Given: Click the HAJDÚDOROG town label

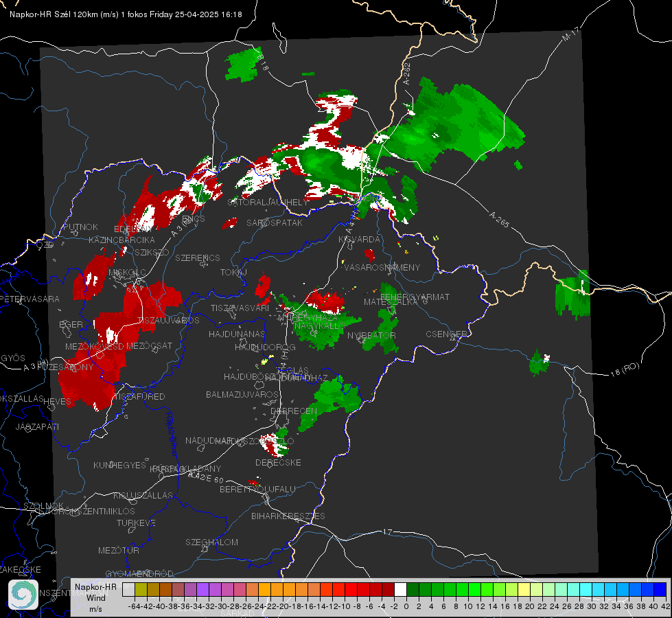Looking at the screenshot, I should (265, 347).
